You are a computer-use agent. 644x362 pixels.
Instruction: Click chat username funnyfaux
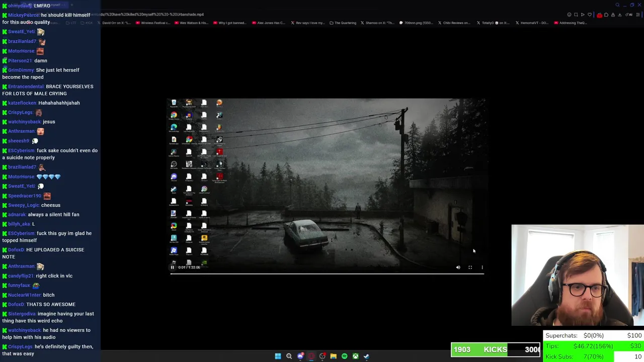pos(19,285)
